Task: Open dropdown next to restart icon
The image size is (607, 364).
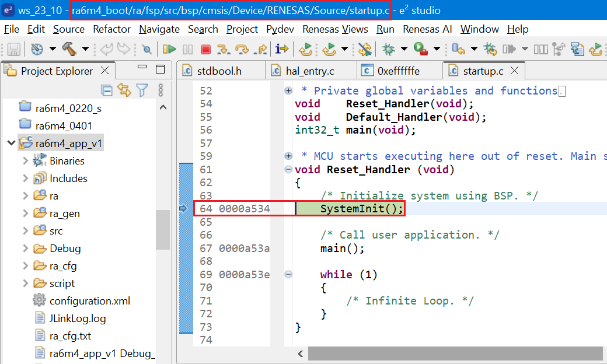Action: coord(344,49)
